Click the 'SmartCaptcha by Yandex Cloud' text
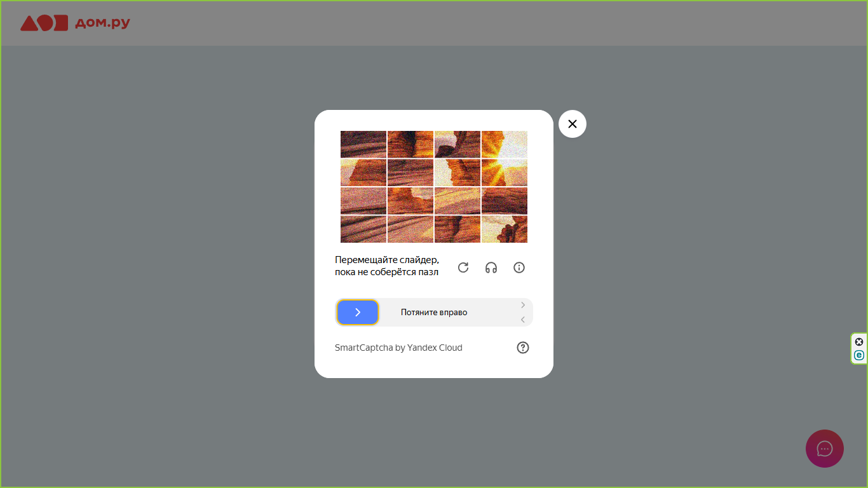 coord(398,348)
